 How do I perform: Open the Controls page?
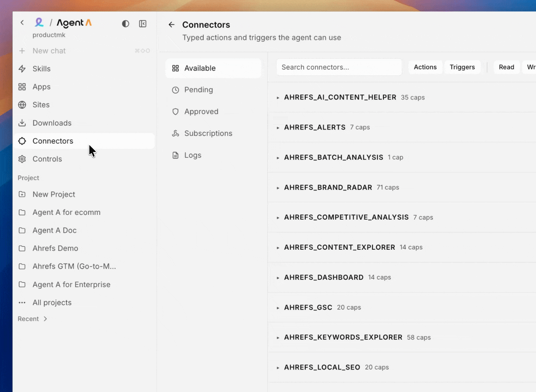84,159
